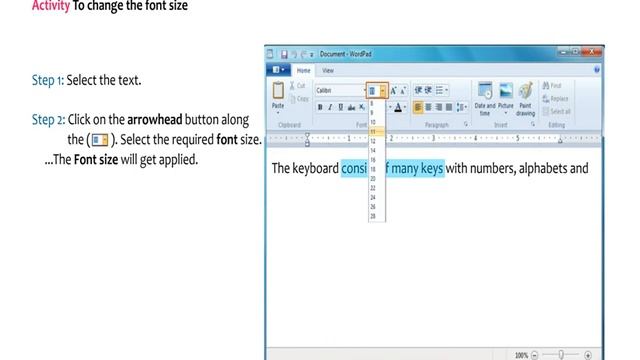Click the 100% zoom level text

(521, 356)
